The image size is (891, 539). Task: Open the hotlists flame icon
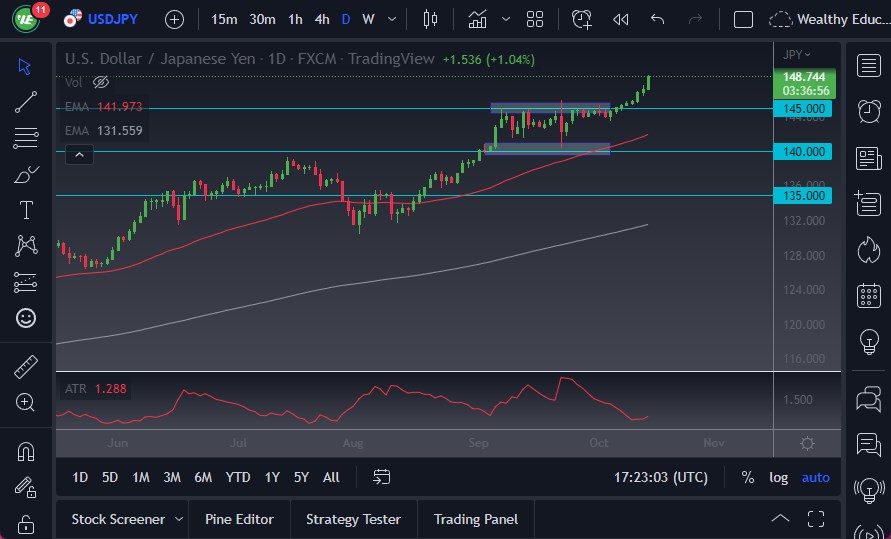[869, 250]
